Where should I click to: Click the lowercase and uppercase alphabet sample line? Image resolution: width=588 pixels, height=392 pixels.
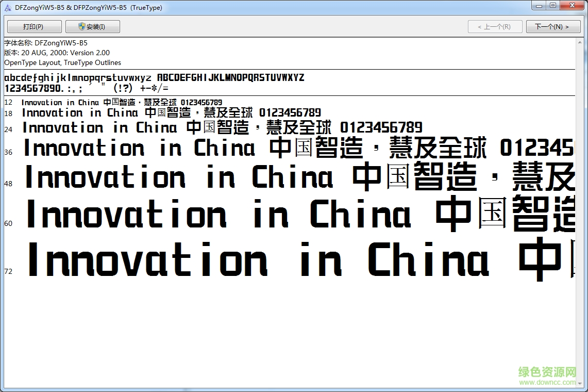coord(154,78)
